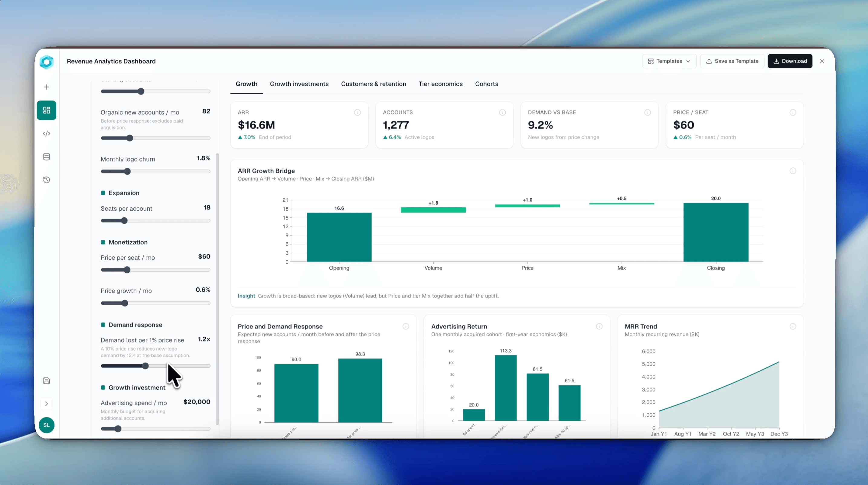The width and height of the screenshot is (868, 485).
Task: Click the 1.8% monthly churn value
Action: (204, 158)
